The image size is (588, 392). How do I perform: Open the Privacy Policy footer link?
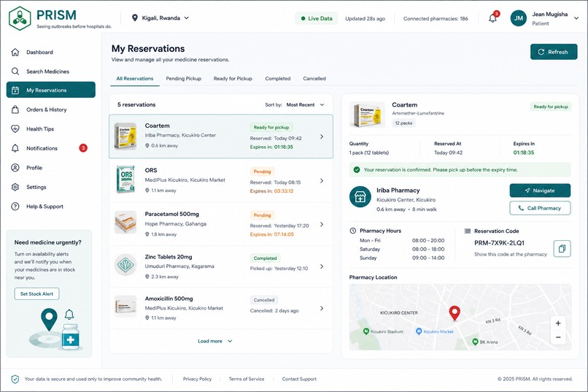point(197,380)
